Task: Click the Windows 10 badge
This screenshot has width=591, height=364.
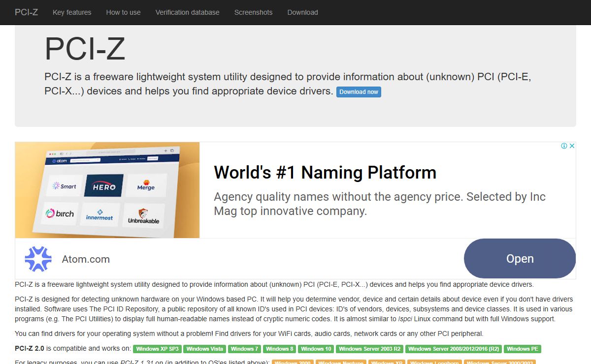Action: [x=316, y=349]
